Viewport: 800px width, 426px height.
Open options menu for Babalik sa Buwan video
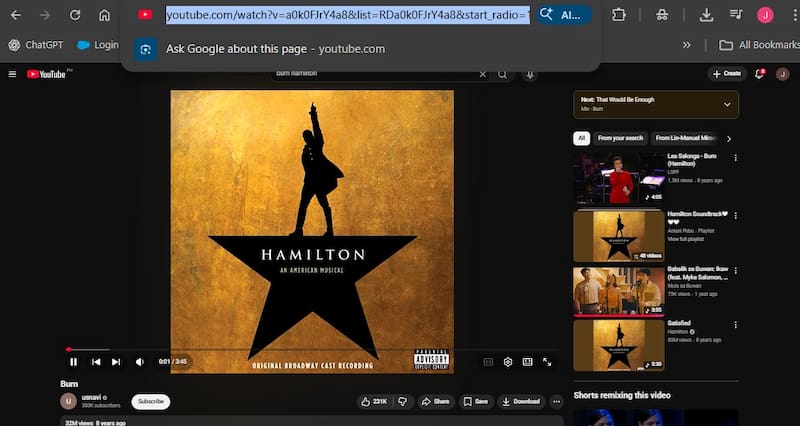(x=736, y=270)
